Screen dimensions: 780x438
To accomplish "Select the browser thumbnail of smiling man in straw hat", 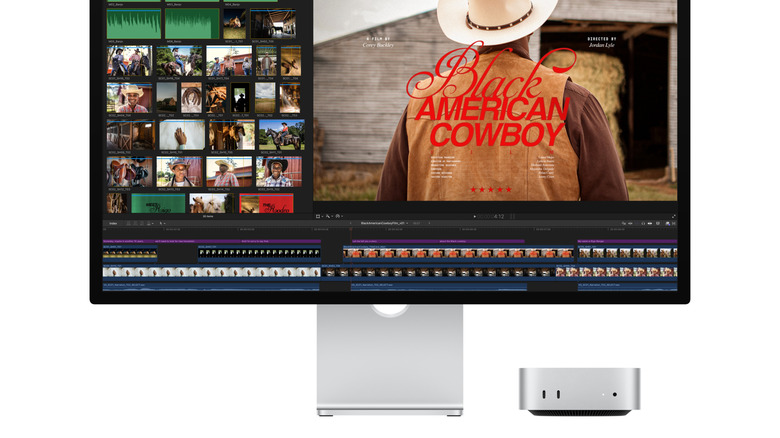I will coord(129,98).
